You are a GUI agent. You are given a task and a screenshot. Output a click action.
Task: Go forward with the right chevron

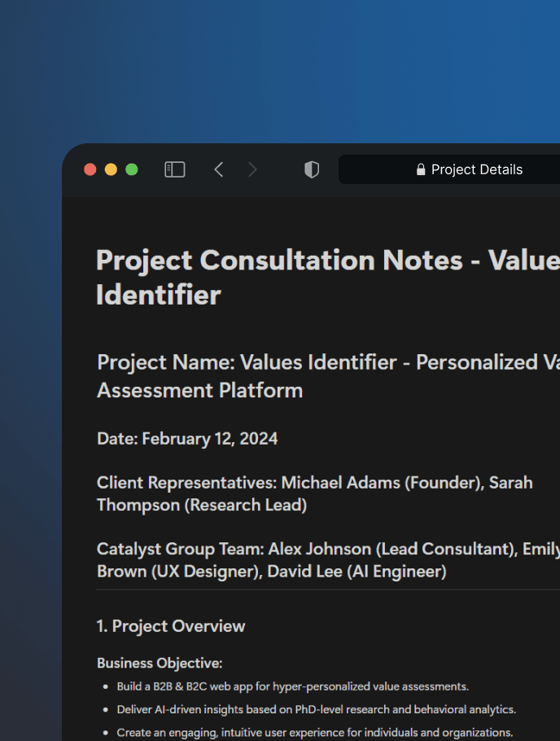coord(252,169)
